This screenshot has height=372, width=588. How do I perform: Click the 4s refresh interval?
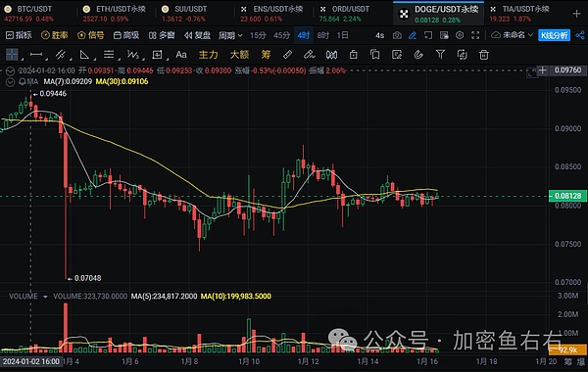[x=380, y=35]
